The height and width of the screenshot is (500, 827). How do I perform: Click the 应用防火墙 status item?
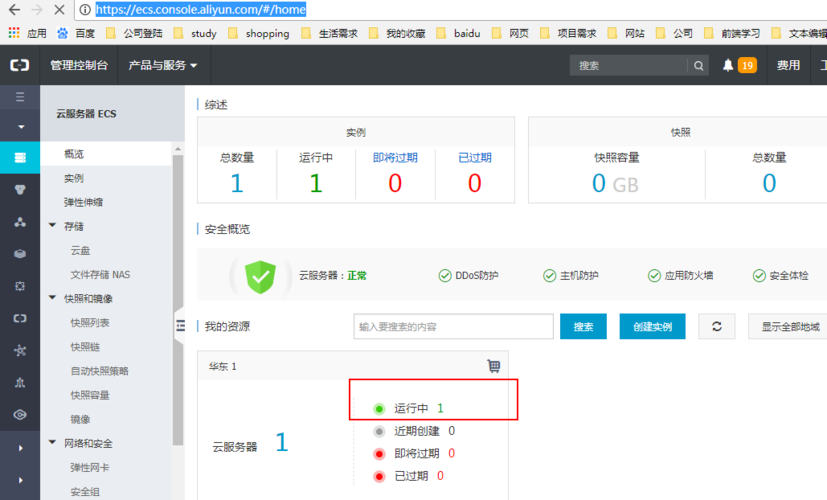pos(680,275)
